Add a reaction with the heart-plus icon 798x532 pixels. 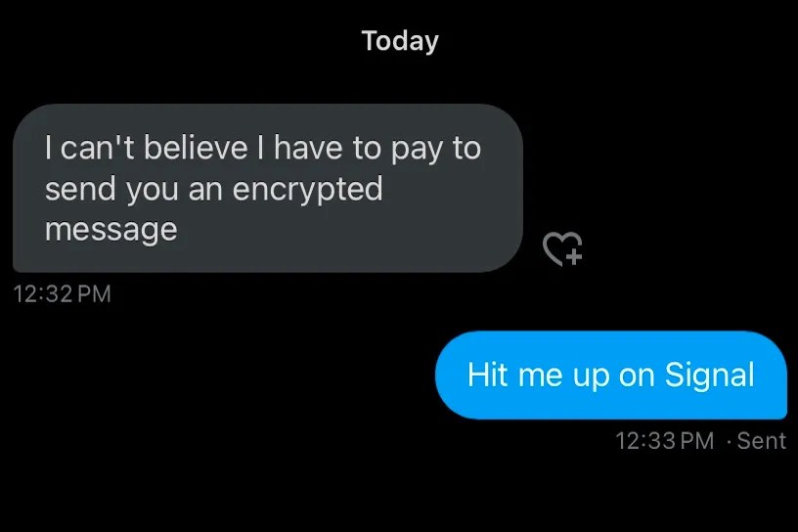tap(562, 248)
